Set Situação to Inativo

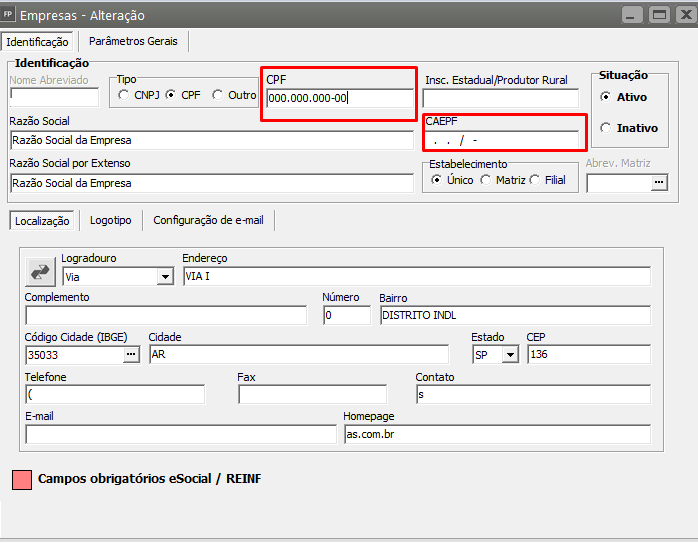(606, 128)
